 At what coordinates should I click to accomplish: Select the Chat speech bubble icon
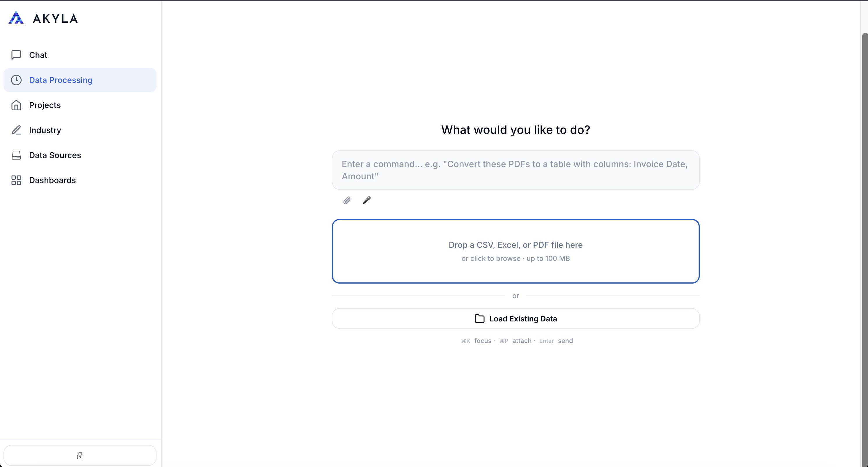[16, 55]
